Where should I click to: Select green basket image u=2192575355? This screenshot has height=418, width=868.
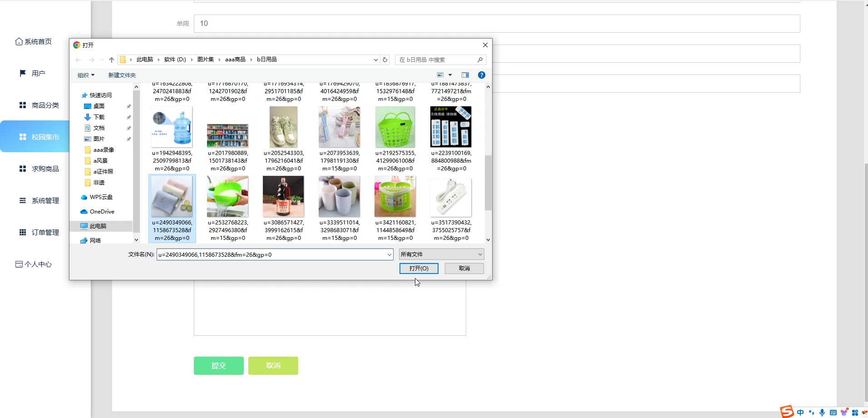point(395,139)
